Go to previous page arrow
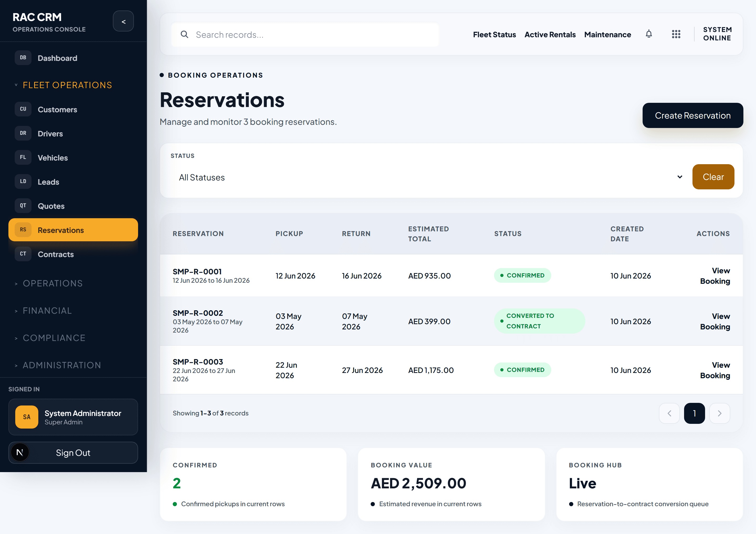Screen dimensions: 756x534 click(x=669, y=413)
